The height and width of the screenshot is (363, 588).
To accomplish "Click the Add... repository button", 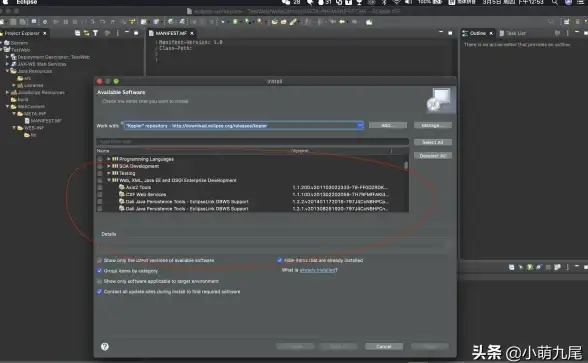I will pyautogui.click(x=388, y=125).
